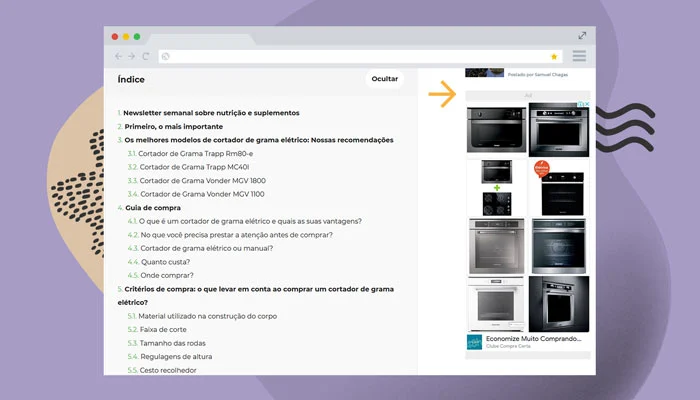Click the expand window arrows icon
700x400 pixels.
pos(582,35)
